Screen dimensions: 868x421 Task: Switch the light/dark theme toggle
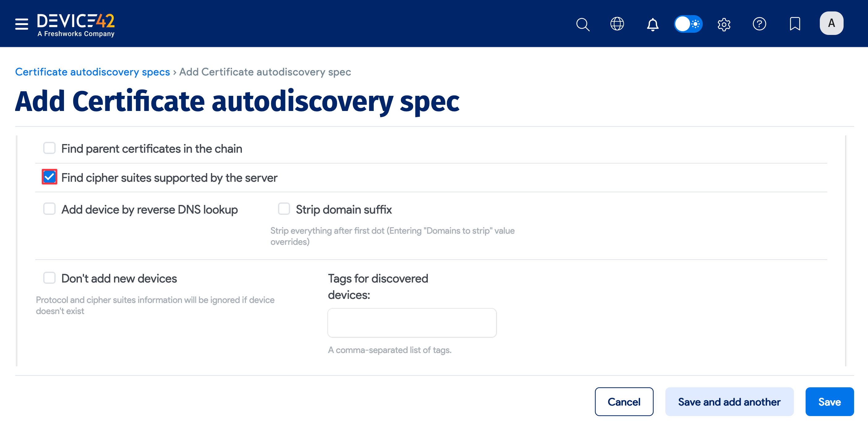click(688, 24)
